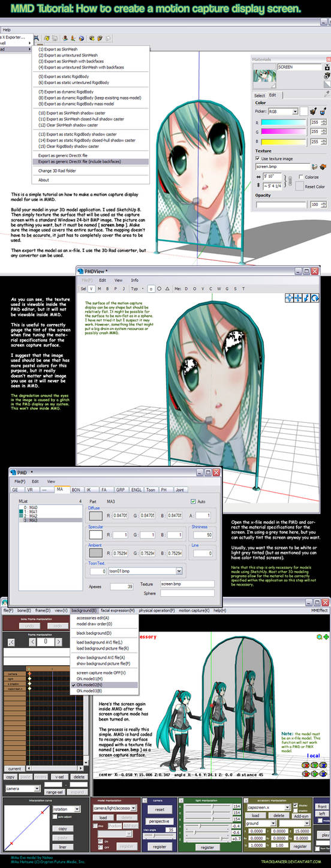Viewport: 331px width, 868px height.
Task: Click the Texture screen.bmp field in PMD
Action: pyautogui.click(x=188, y=584)
